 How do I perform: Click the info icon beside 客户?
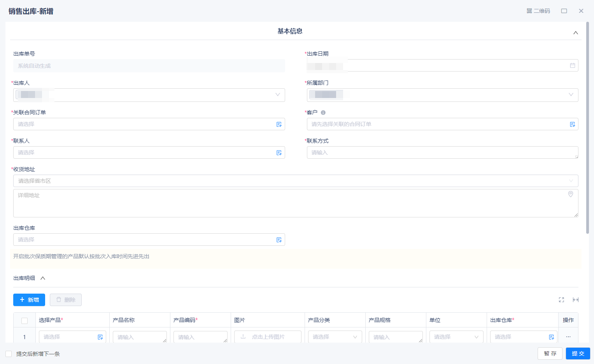coord(323,112)
